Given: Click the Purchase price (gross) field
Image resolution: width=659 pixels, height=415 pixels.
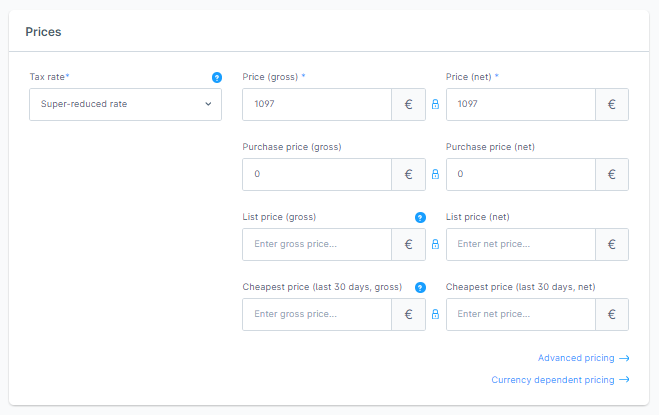Looking at the screenshot, I should click(x=316, y=174).
